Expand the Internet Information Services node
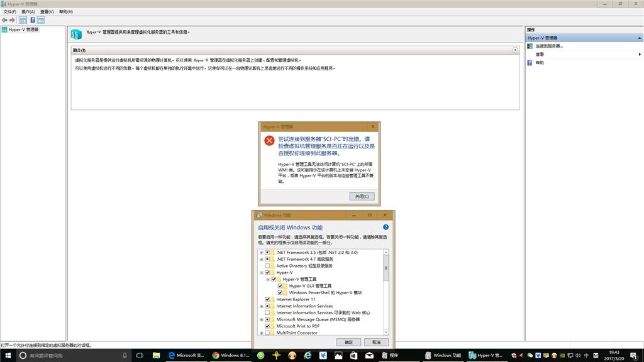Viewport: 644px width, 362px height. click(x=262, y=306)
